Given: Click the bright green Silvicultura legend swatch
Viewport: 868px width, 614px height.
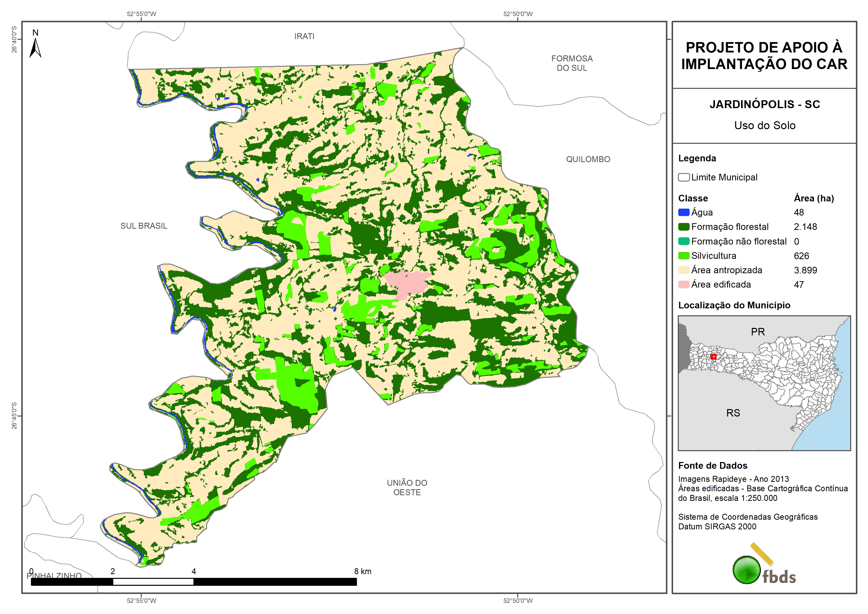Looking at the screenshot, I should 683,256.
